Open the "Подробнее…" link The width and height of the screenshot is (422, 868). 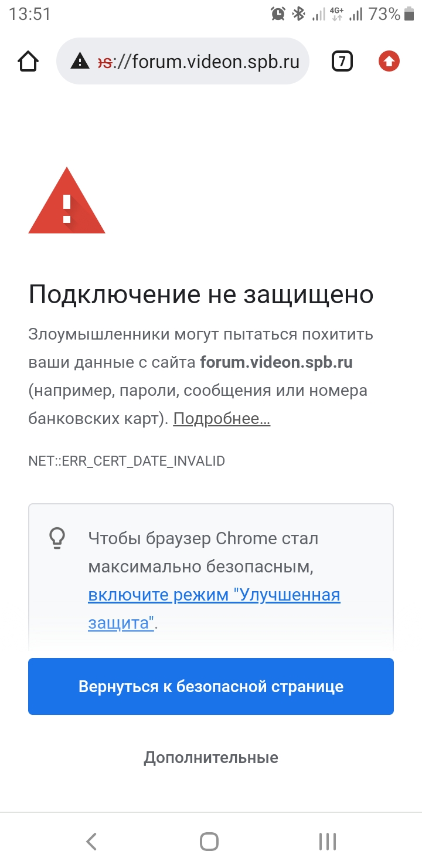[222, 418]
